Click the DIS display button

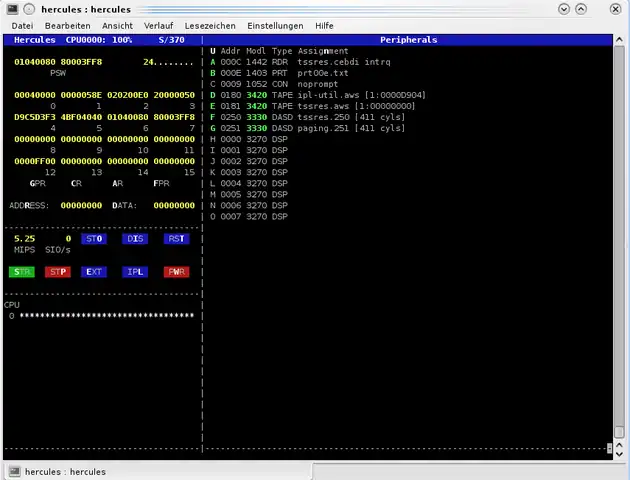click(x=135, y=239)
